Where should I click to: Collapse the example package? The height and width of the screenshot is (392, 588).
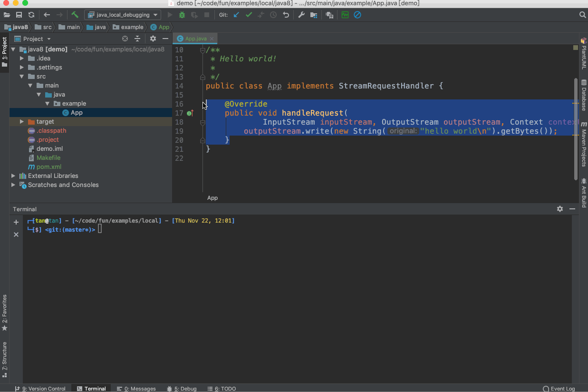click(48, 104)
